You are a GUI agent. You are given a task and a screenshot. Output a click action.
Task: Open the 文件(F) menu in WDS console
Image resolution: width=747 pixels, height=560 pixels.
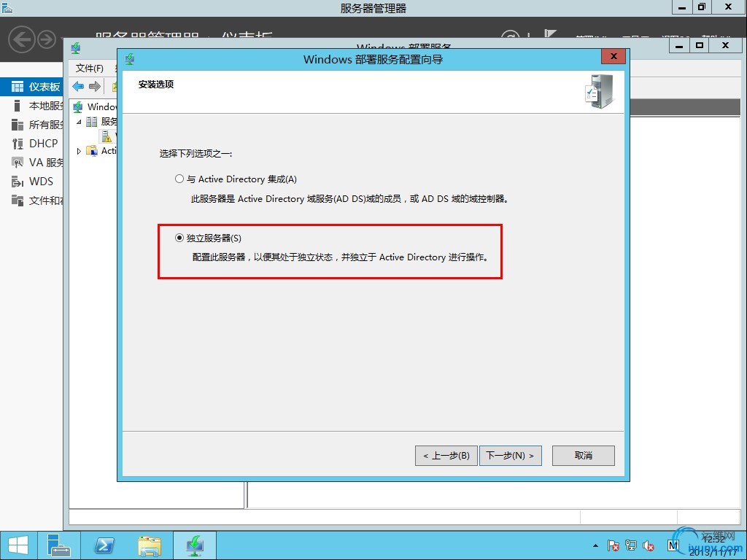[89, 69]
